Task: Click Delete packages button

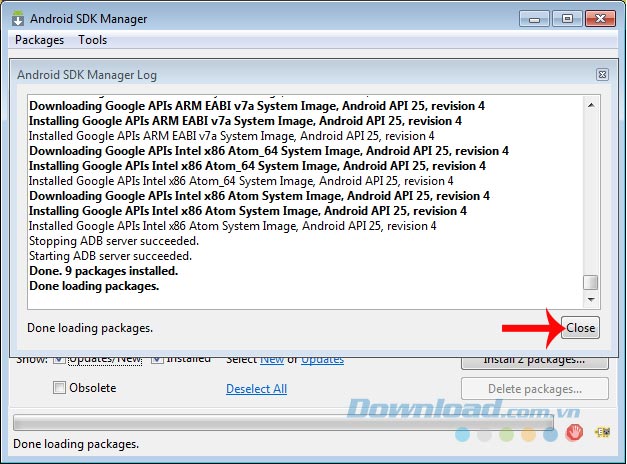Action: 535,389
